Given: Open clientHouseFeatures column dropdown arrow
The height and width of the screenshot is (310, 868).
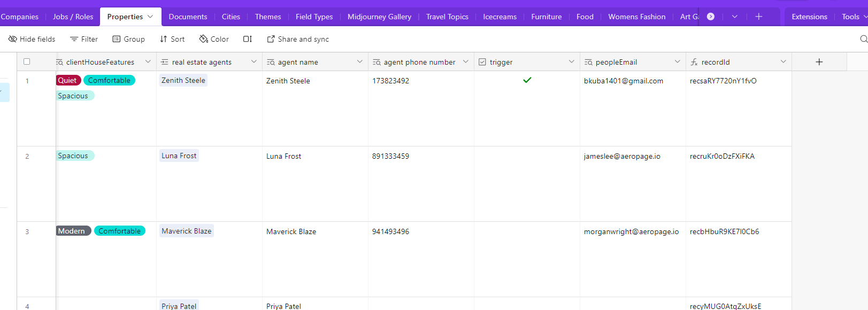Looking at the screenshot, I should [x=148, y=62].
